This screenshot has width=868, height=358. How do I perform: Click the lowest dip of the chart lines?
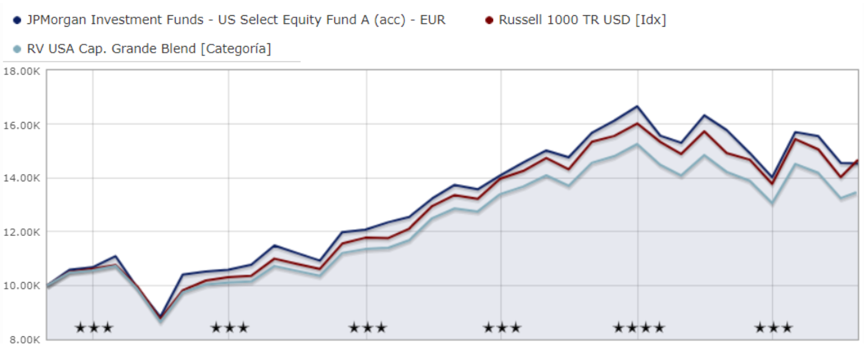pos(160,317)
